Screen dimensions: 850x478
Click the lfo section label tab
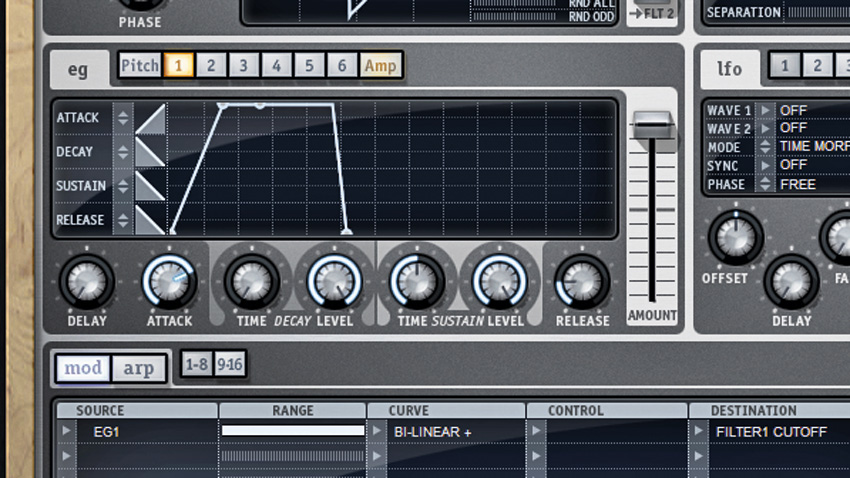point(730,69)
